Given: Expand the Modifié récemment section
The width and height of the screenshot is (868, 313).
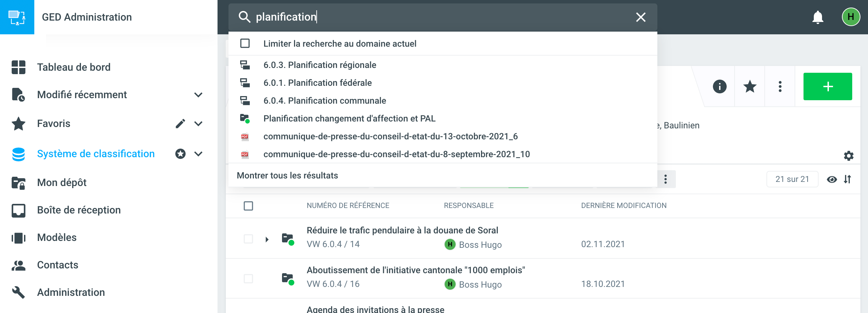Looking at the screenshot, I should click(x=198, y=95).
